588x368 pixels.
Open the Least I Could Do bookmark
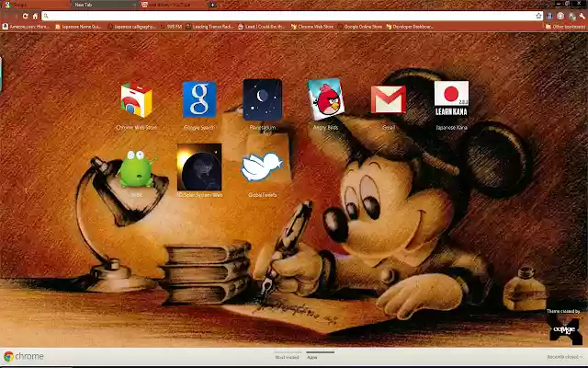[262, 27]
